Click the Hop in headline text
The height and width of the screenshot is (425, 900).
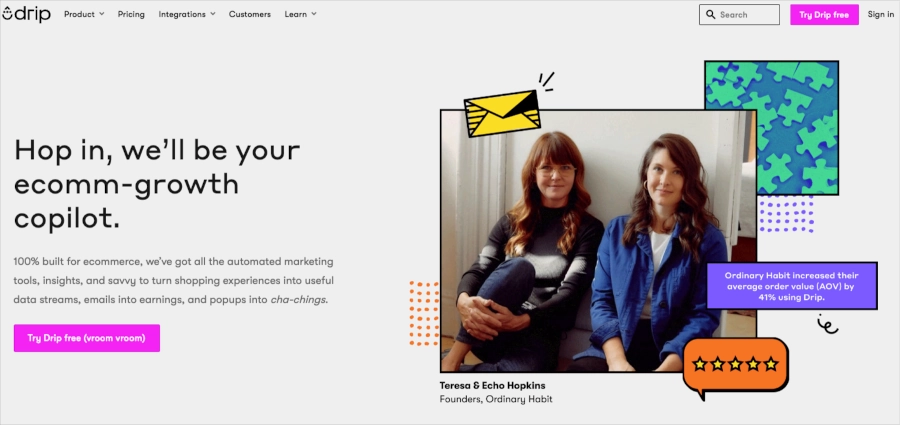coord(157,184)
